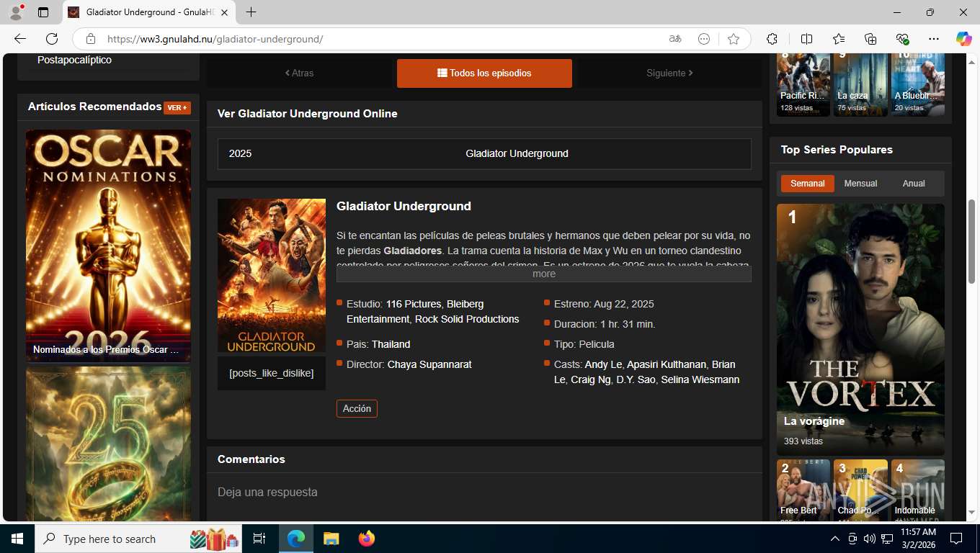Open Microsoft Edge from taskbar
The height and width of the screenshot is (553, 980).
tap(296, 539)
